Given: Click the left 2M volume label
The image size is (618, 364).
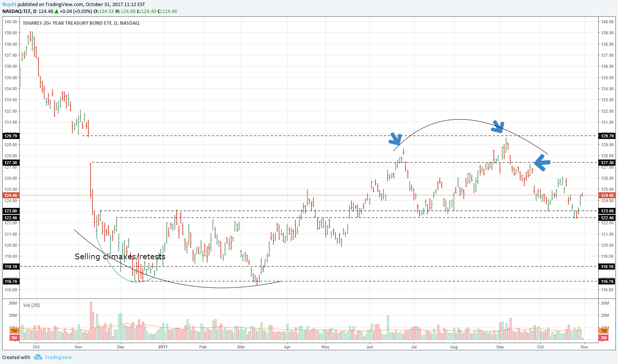Looking at the screenshot, I should pyautogui.click(x=14, y=338).
